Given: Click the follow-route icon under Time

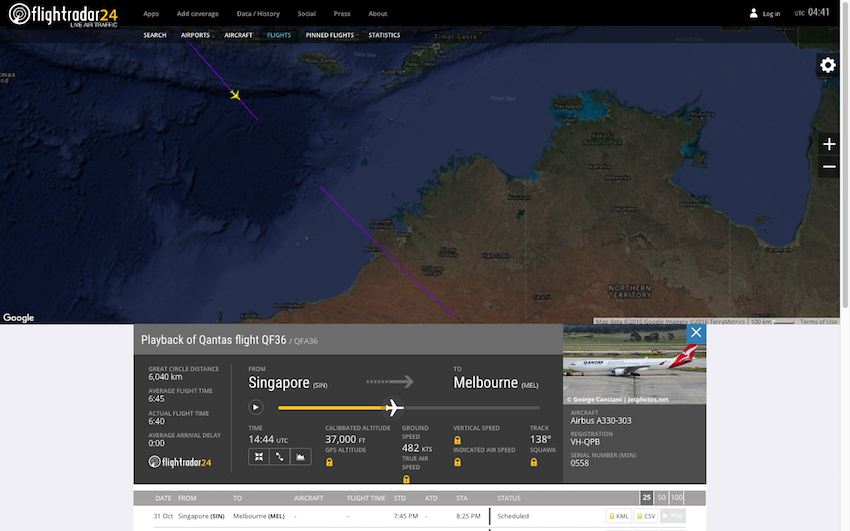Looking at the screenshot, I should (279, 457).
